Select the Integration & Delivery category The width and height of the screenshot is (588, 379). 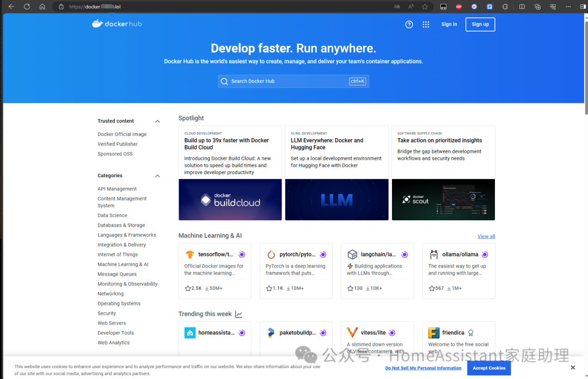tap(121, 245)
